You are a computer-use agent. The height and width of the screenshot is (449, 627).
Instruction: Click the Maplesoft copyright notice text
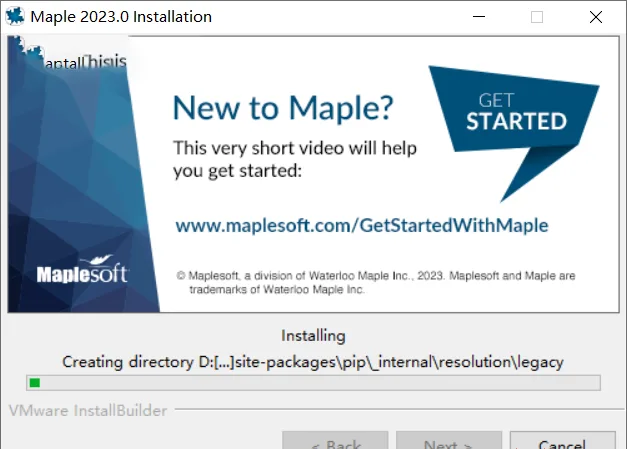[x=376, y=282]
